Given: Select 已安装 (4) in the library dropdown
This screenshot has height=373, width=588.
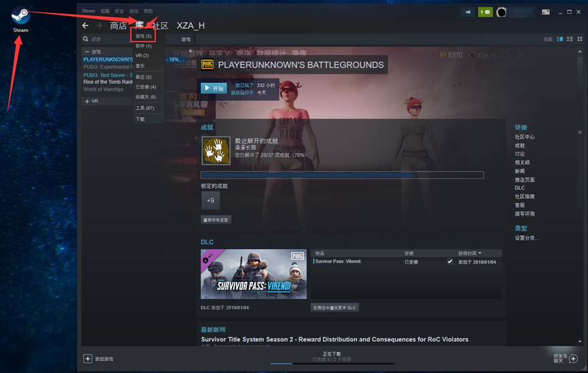Looking at the screenshot, I should [x=145, y=87].
